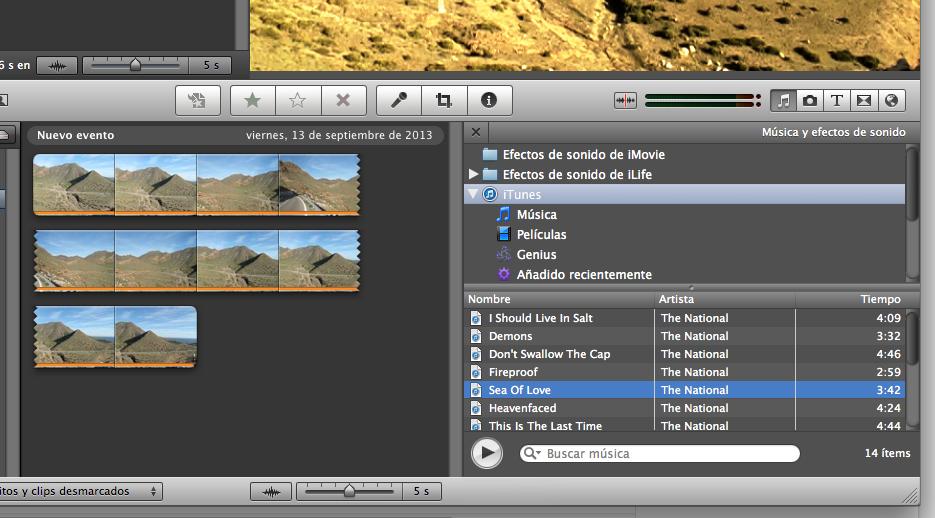Toggle audio skimming waveform button
The height and width of the screenshot is (518, 935).
(x=625, y=100)
